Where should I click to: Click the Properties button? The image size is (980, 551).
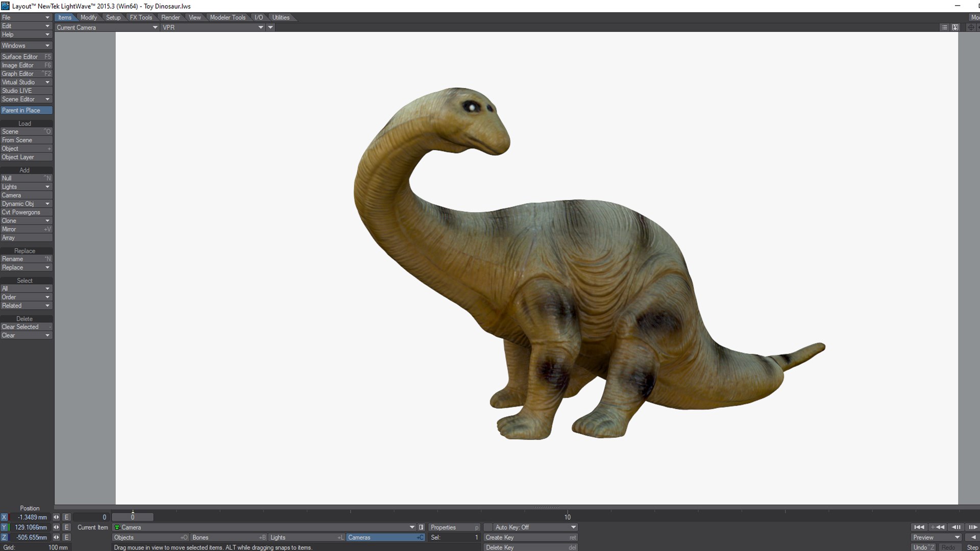click(454, 528)
